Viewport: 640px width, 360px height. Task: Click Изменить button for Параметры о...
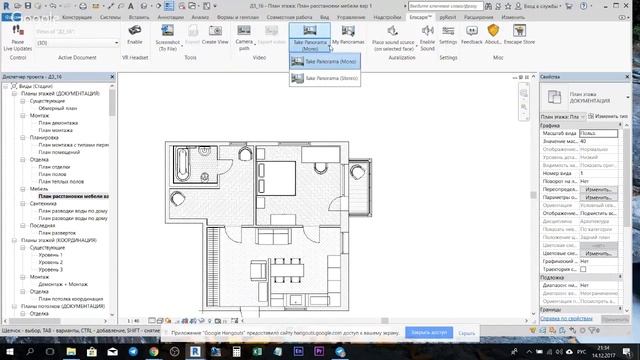tap(598, 198)
